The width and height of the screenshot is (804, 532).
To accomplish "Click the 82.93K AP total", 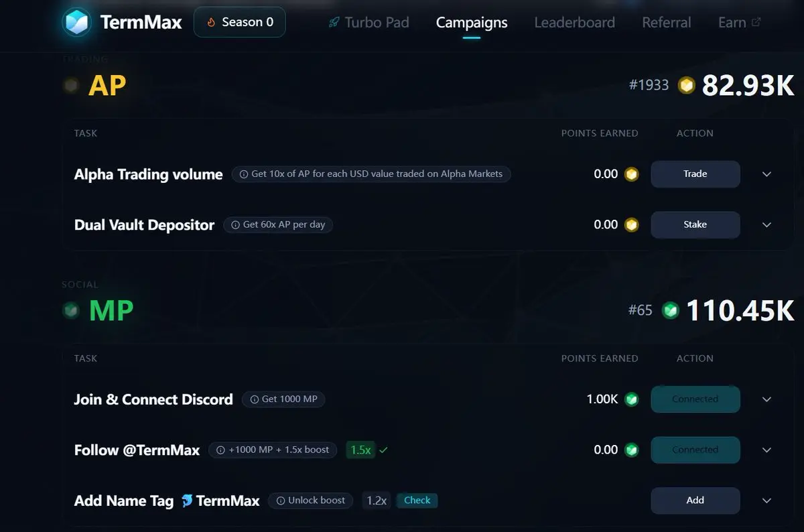I will click(x=748, y=85).
